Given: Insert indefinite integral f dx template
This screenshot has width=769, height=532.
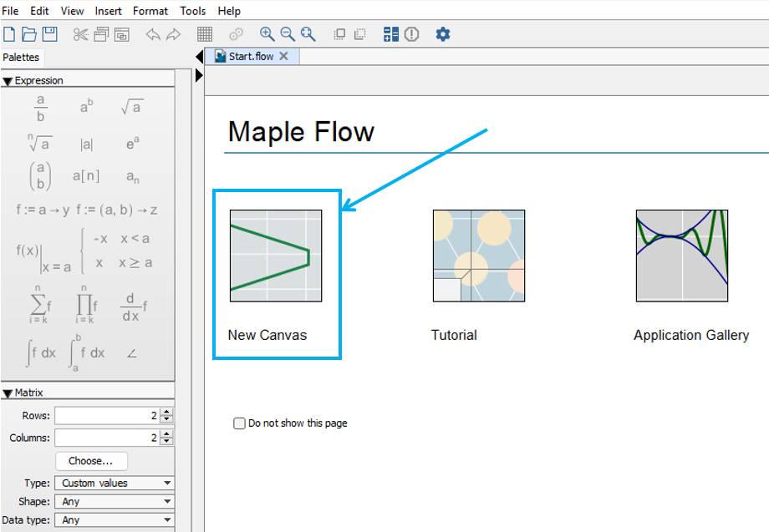Looking at the screenshot, I should (x=41, y=353).
